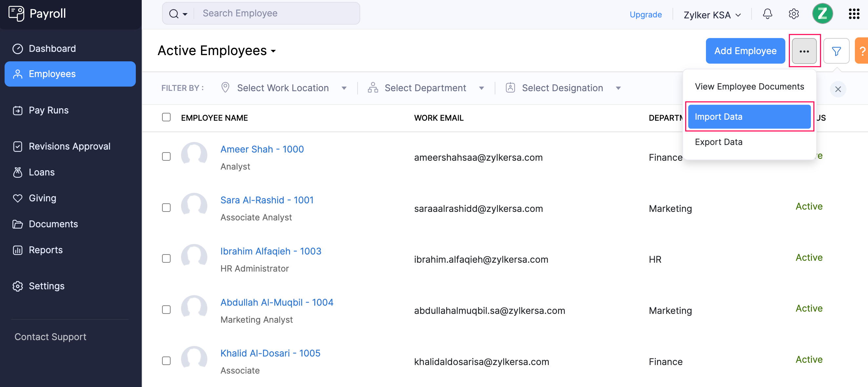Click the Loans money bag icon

17,173
